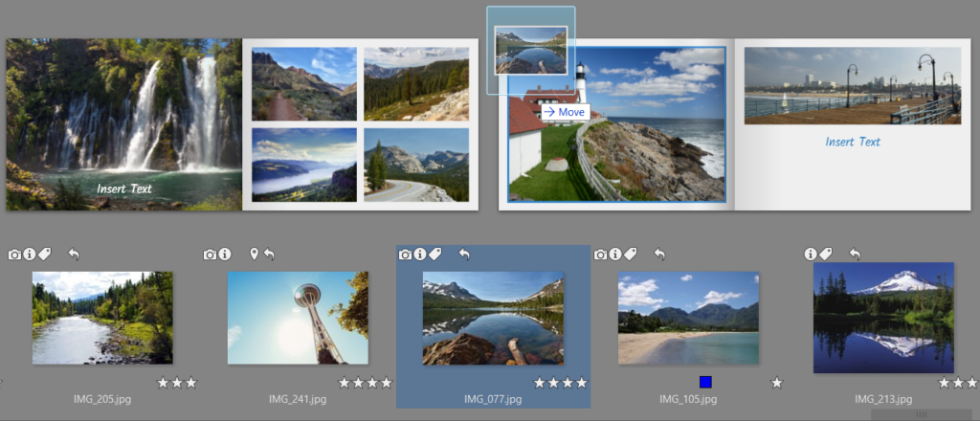The image size is (980, 421).
Task: Click the blue Insert Text placeholder below pier photo
Action: pos(853,142)
